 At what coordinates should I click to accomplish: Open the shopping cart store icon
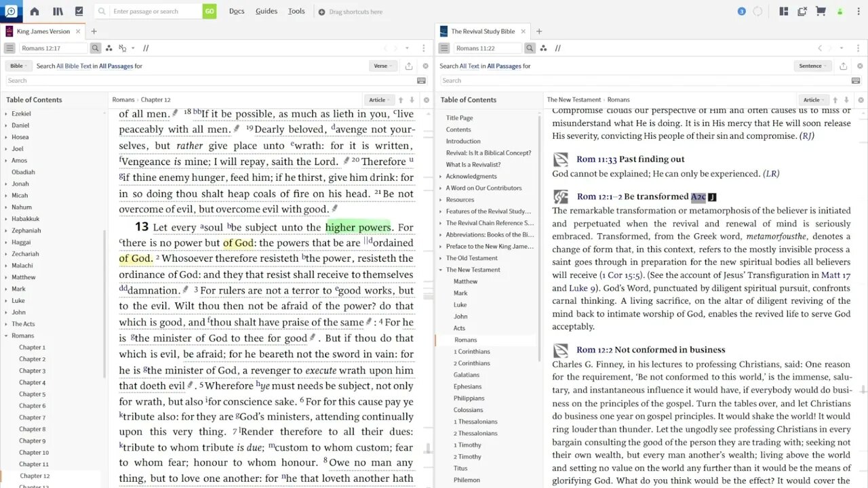point(821,12)
